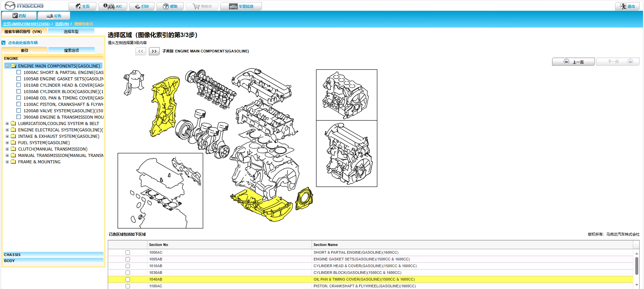Image resolution: width=644 pixels, height=289 pixels.
Task: Click 点击此处重选车辆 link
Action: (23, 43)
